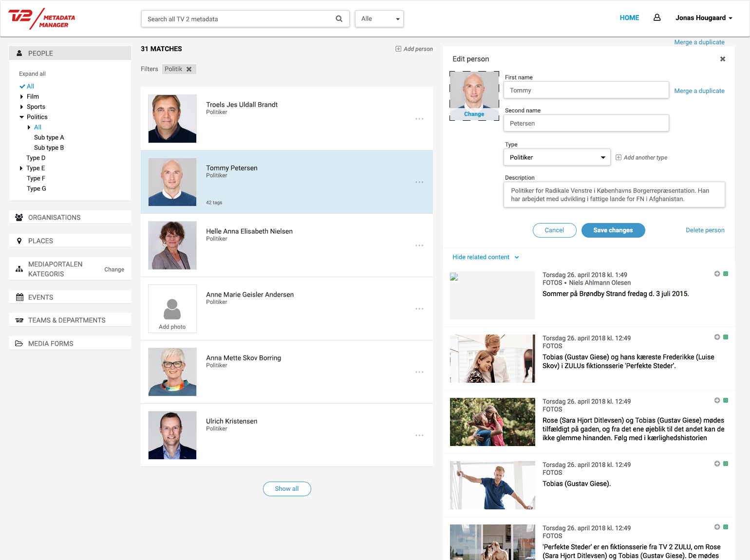Click Teams & Departments TV2 icon
This screenshot has height=560, width=750.
click(19, 320)
